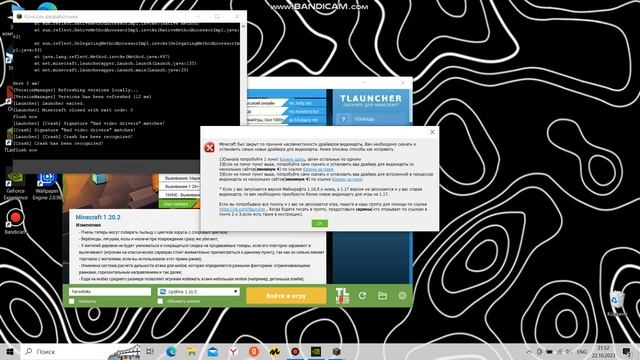Open the Bandicam desktop shortcut
Viewport: 640px width, 360px height.
pos(15,222)
